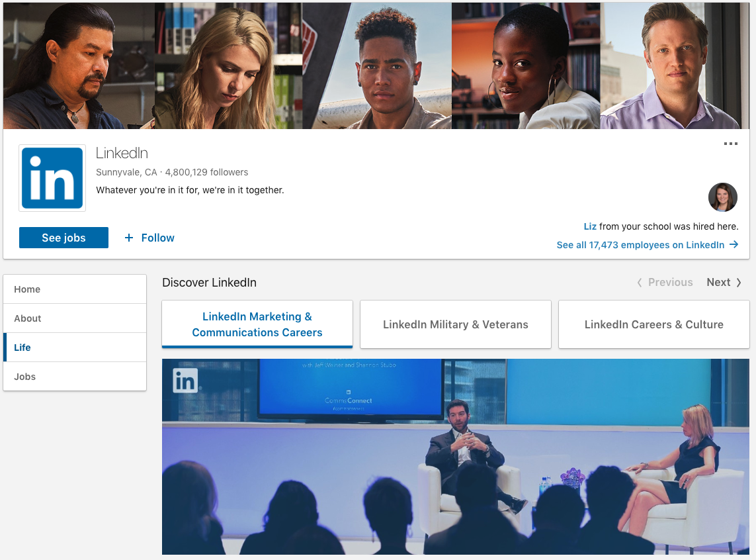Click the arrow after employees link

(x=734, y=244)
